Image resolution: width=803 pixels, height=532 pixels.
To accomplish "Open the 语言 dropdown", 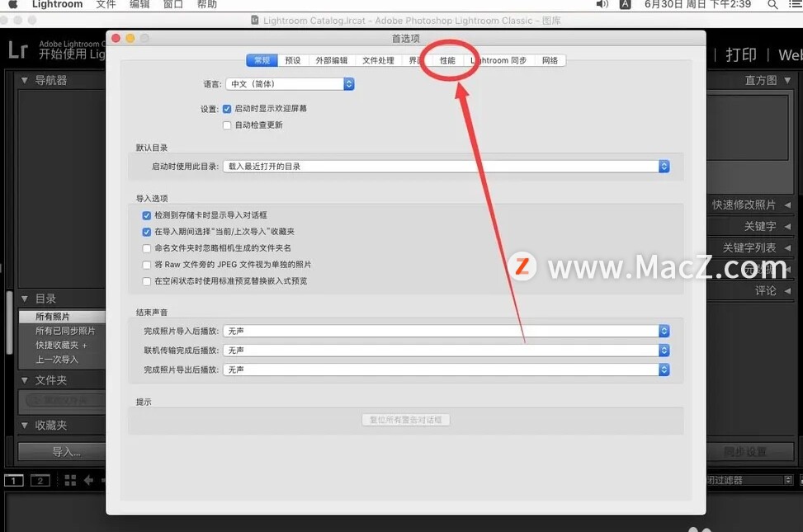I will coord(290,84).
